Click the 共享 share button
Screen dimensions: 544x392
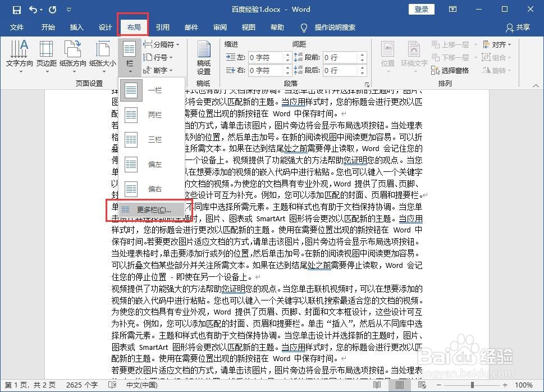click(518, 28)
